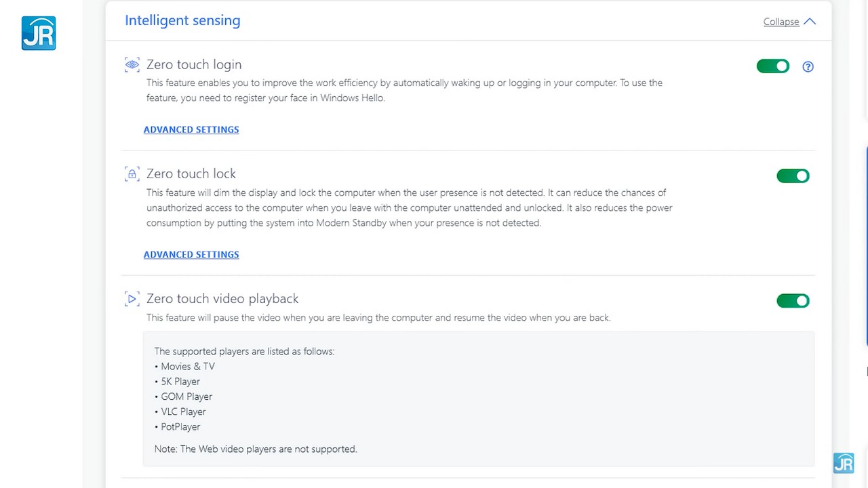Turn off the Zero touch lock switch

pyautogui.click(x=793, y=176)
